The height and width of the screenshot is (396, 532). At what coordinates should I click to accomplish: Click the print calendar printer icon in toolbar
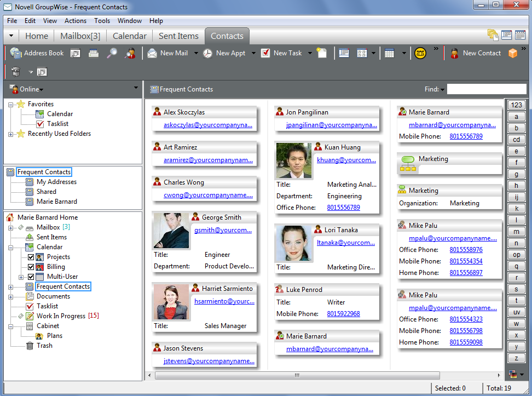(x=93, y=53)
